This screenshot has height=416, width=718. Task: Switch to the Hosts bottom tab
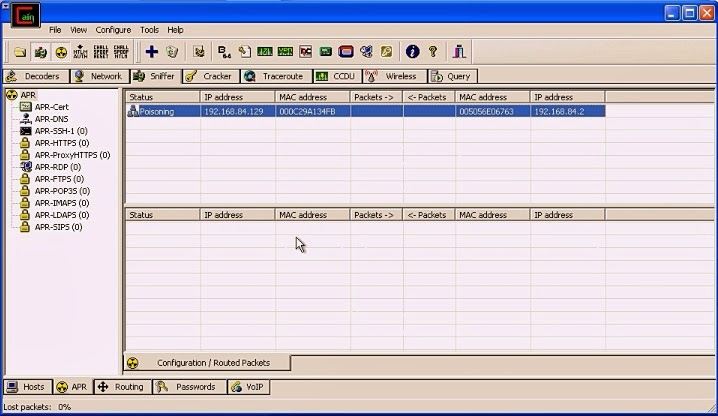tap(27, 387)
